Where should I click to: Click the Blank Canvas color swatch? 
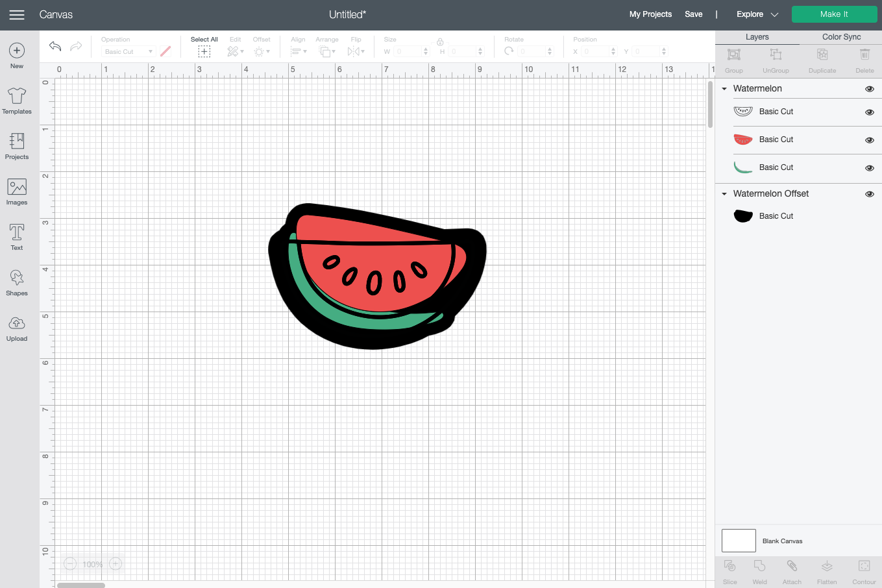click(739, 541)
